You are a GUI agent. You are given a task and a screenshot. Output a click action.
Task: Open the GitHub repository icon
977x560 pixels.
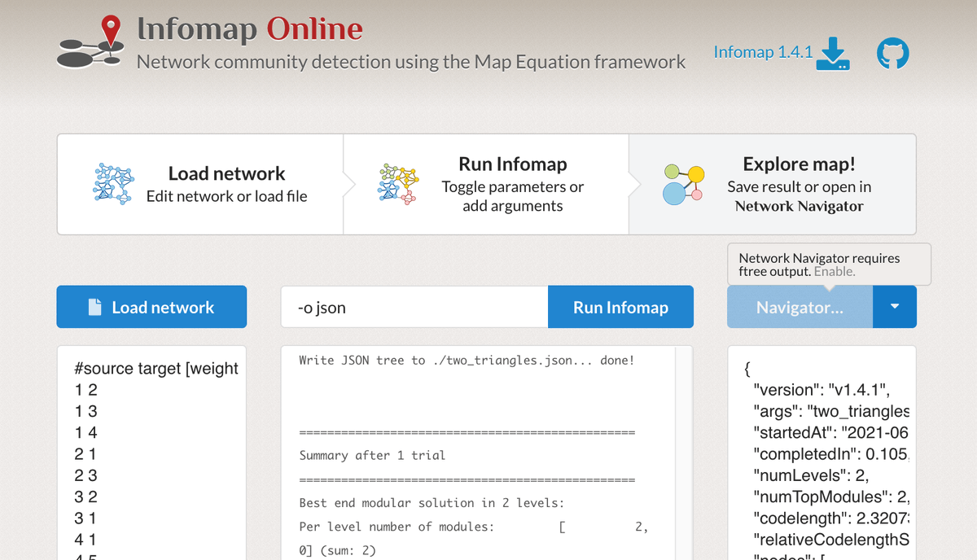[x=892, y=54]
